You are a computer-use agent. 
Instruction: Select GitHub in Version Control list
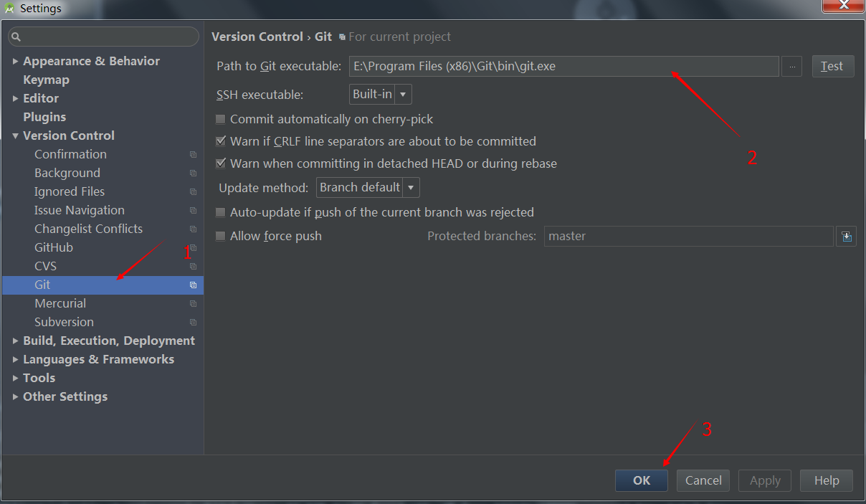coord(54,248)
